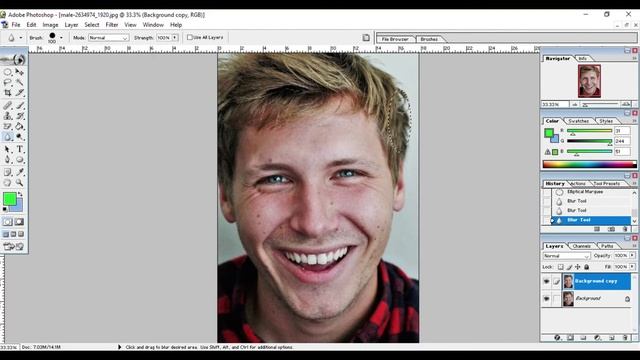The height and width of the screenshot is (360, 640).
Task: Select the Dodge/Burn tool
Action: pos(20,137)
